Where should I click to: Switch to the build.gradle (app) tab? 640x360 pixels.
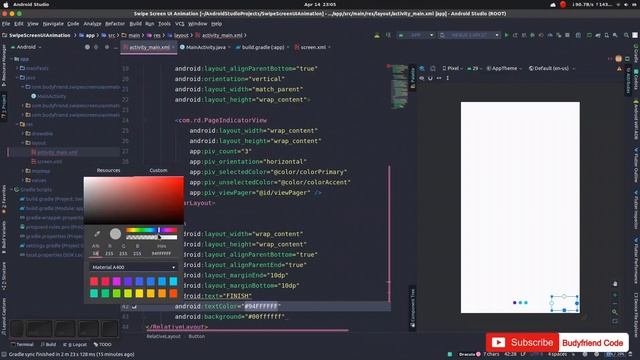click(x=262, y=47)
